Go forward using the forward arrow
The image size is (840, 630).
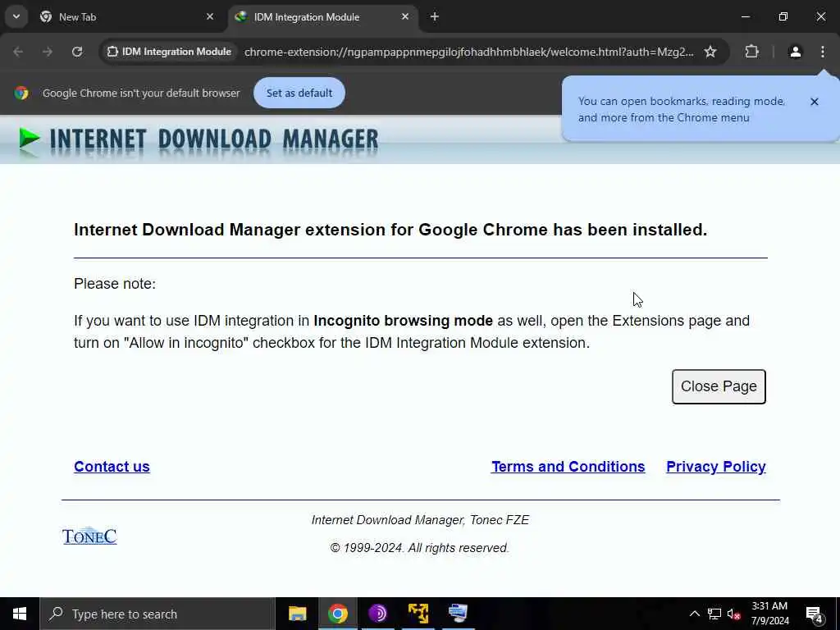(x=48, y=52)
